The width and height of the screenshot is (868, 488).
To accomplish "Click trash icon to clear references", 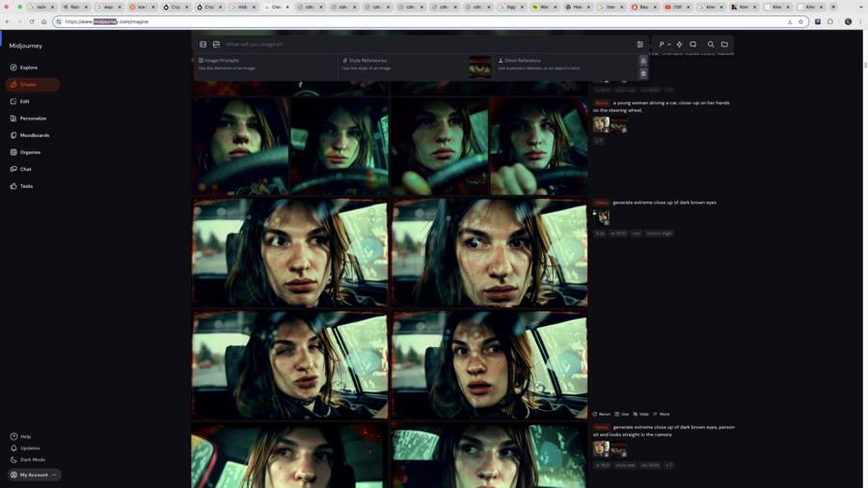I will click(x=643, y=73).
